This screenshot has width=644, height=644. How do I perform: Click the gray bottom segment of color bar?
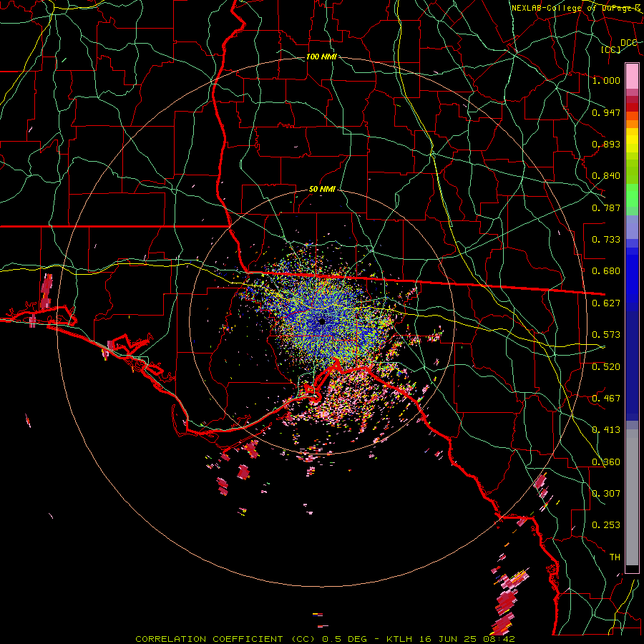pyautogui.click(x=632, y=497)
